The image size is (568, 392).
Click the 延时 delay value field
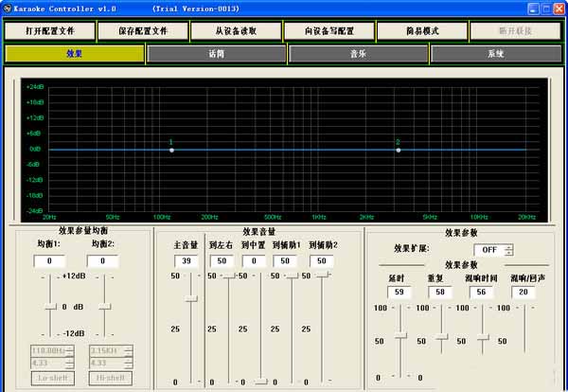click(x=399, y=292)
